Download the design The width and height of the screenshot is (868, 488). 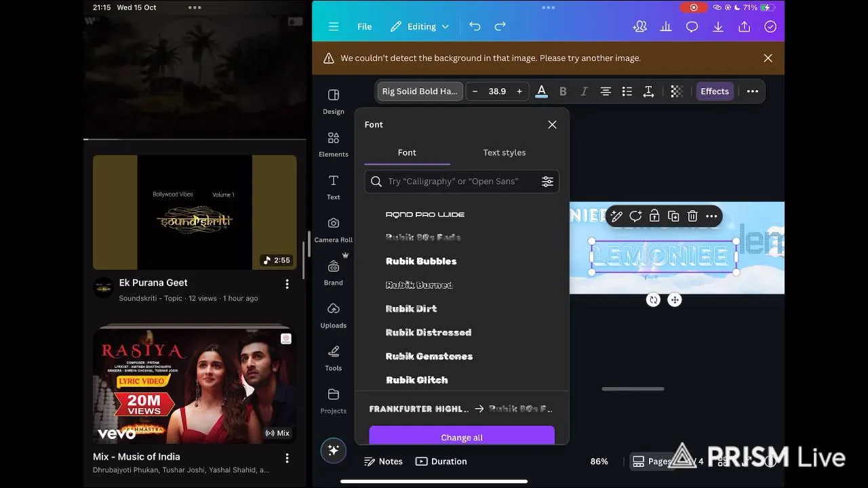718,26
